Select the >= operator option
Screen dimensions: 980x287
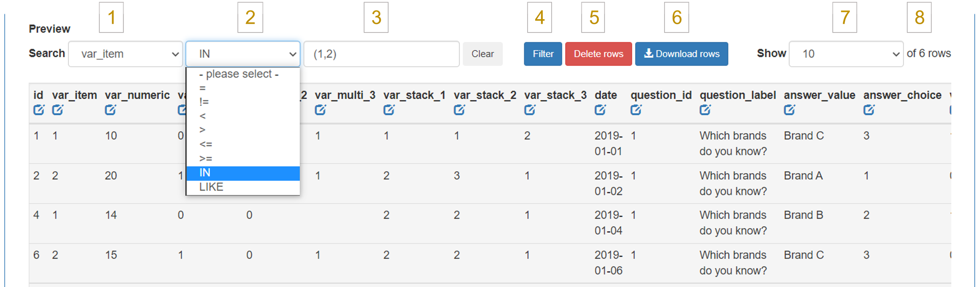click(206, 159)
